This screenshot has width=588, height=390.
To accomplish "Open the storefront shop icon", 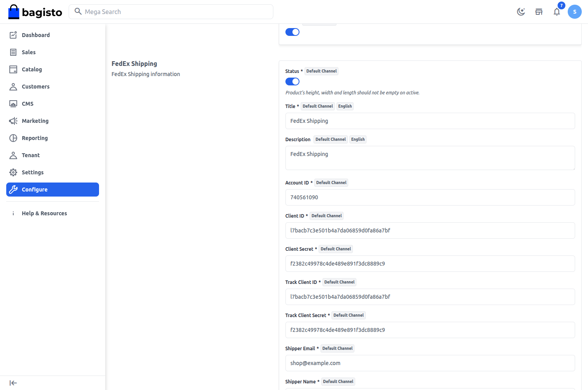I will [x=539, y=12].
